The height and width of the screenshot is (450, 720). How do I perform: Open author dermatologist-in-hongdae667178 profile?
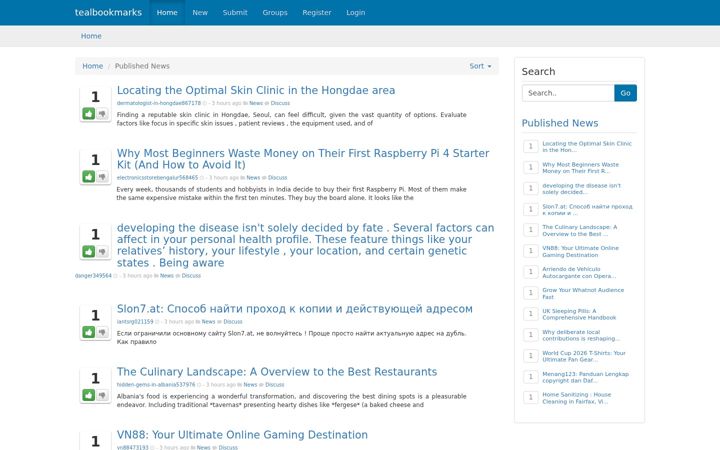(158, 103)
